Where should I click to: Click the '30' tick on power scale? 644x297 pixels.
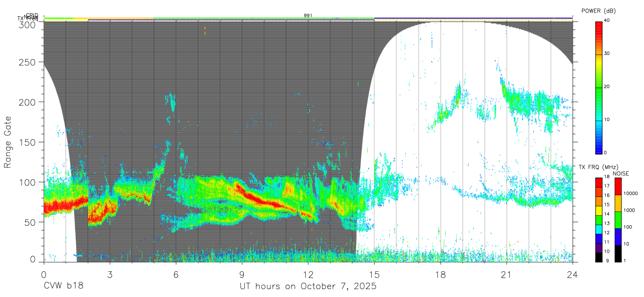tap(607, 54)
